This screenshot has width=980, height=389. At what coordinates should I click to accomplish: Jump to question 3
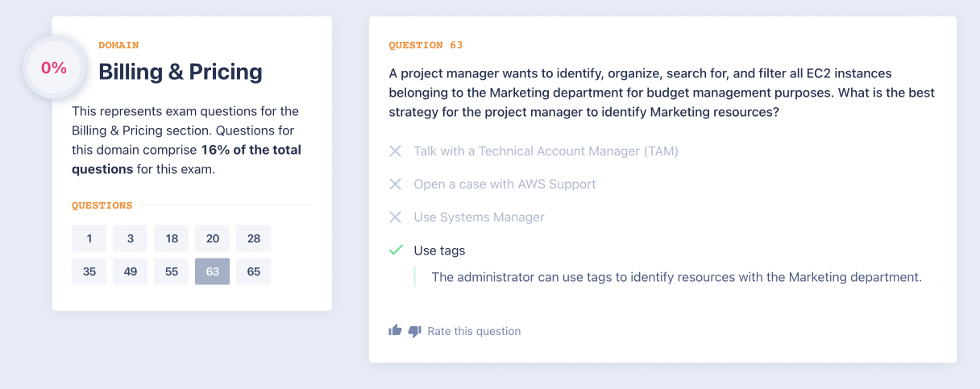click(131, 238)
